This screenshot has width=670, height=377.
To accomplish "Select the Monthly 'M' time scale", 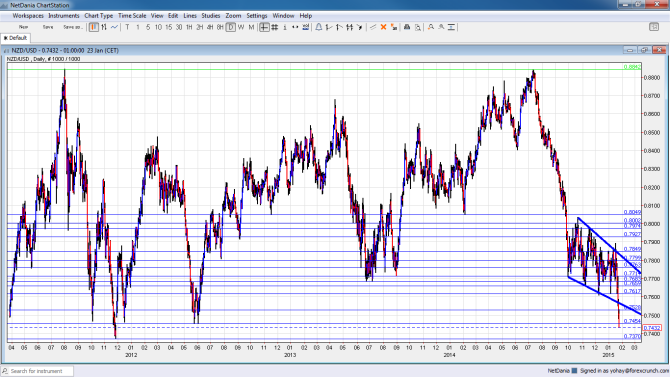I will click(251, 27).
